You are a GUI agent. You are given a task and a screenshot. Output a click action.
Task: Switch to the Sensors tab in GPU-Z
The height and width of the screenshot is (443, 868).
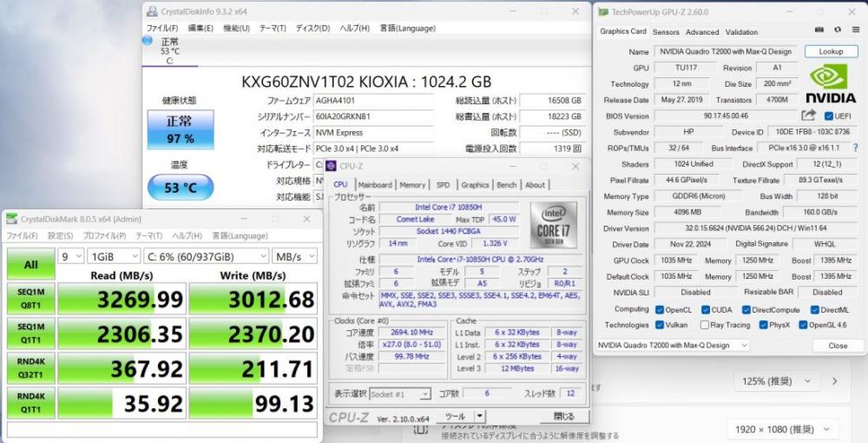[666, 32]
